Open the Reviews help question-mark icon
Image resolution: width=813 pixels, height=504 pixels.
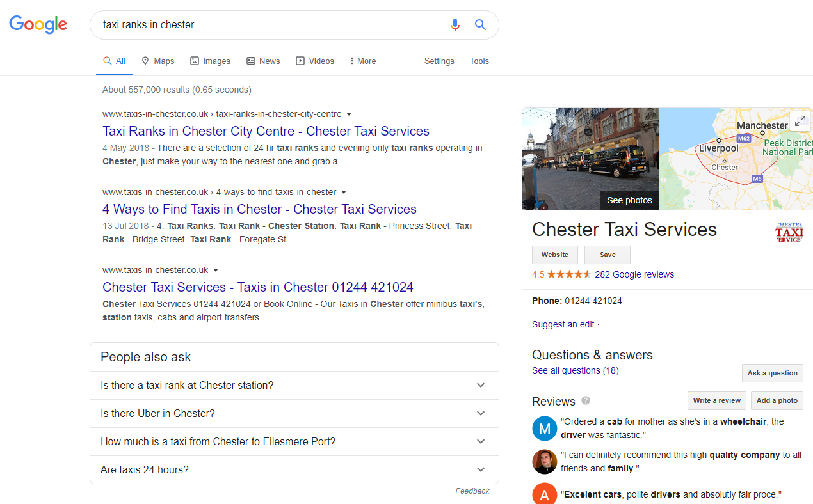coord(585,401)
